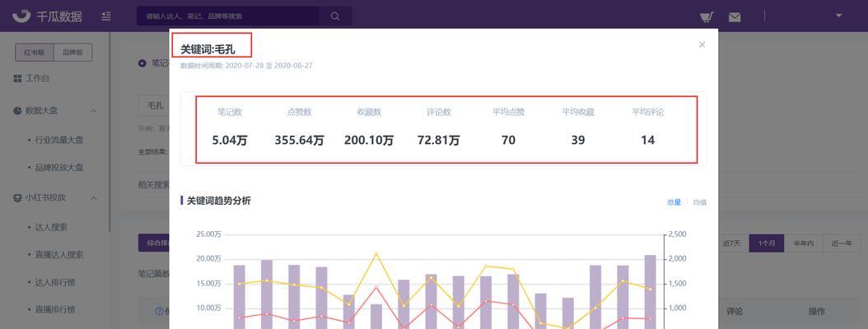The image size is (868, 329).
Task: Switch to 红书版 version
Action: (35, 53)
